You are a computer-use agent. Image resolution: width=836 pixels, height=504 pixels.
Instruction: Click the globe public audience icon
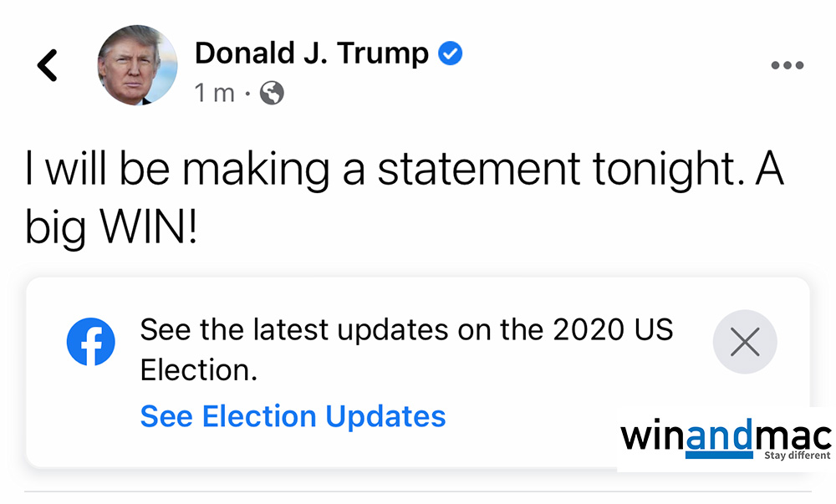tap(272, 93)
